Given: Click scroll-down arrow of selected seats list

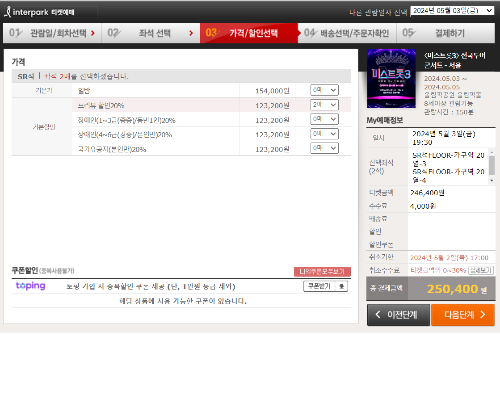Looking at the screenshot, I should point(492,180).
